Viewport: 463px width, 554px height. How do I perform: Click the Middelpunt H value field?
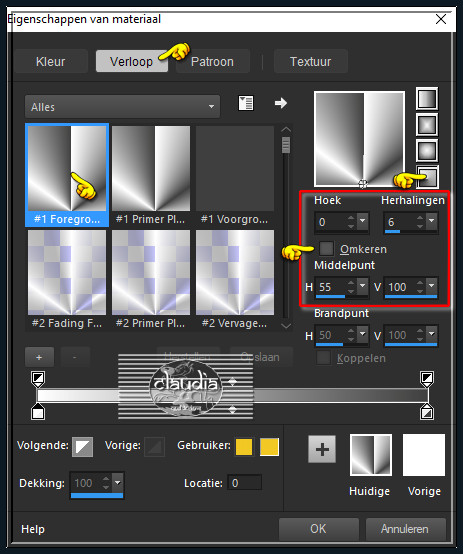point(333,287)
